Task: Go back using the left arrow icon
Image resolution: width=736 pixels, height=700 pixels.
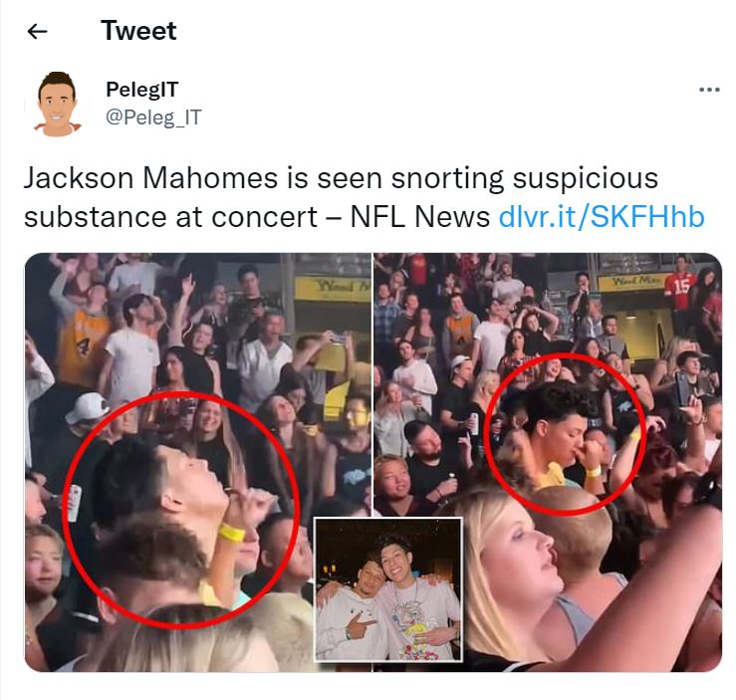Action: [38, 32]
